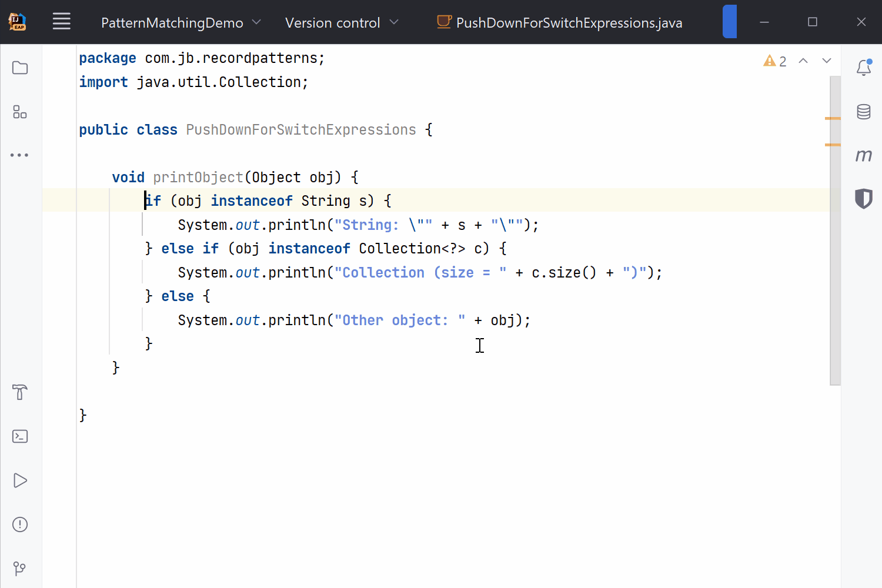Show more tool windows via ellipsis icon

point(19,155)
